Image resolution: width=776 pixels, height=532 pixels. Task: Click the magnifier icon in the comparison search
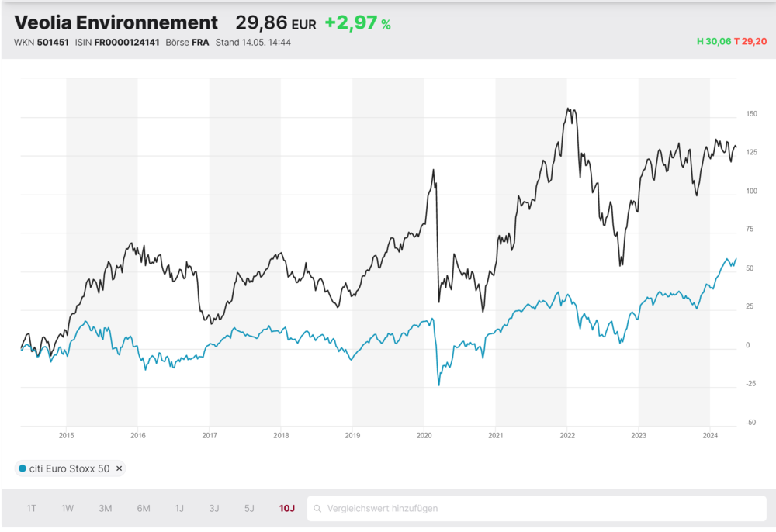pyautogui.click(x=317, y=508)
